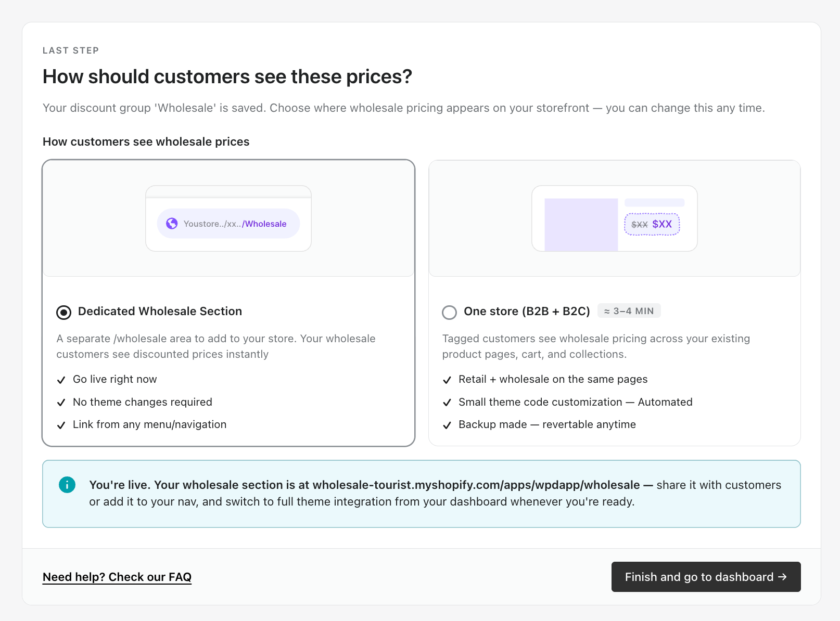Click the 'A separate /wholesale area' description text
840x621 pixels.
point(216,346)
